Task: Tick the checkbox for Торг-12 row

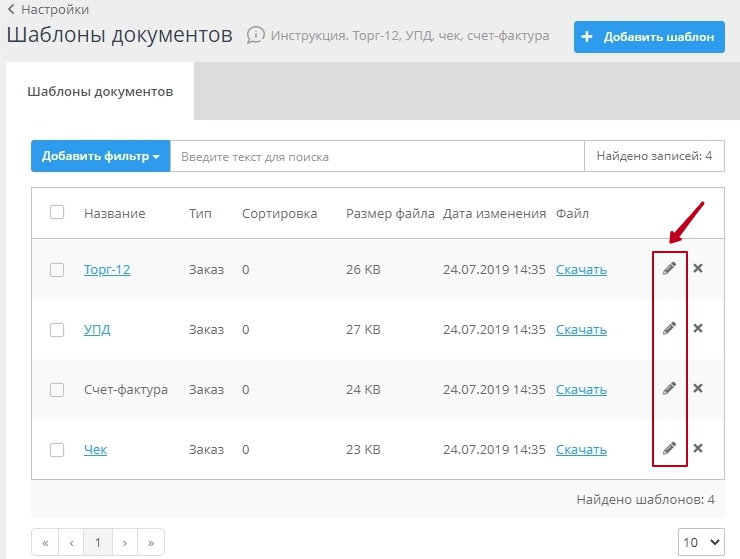Action: point(57,270)
